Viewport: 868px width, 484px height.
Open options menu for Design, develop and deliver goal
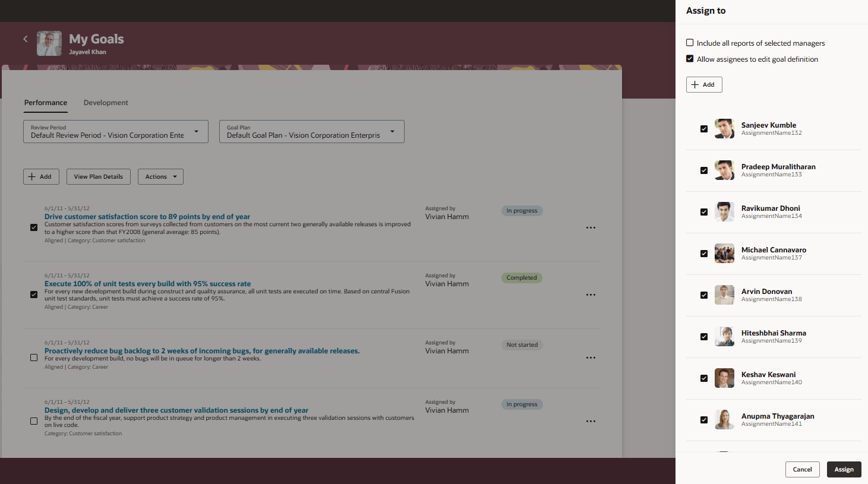[591, 422]
